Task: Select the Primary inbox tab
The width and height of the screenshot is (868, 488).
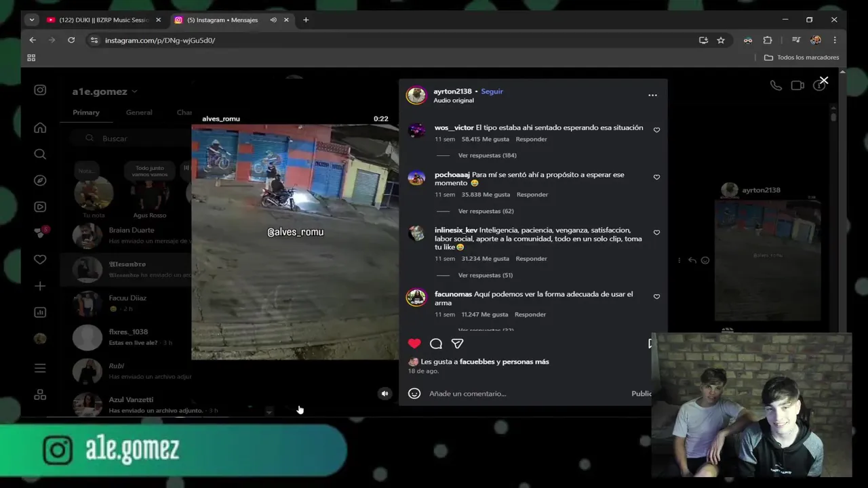Action: pos(86,113)
